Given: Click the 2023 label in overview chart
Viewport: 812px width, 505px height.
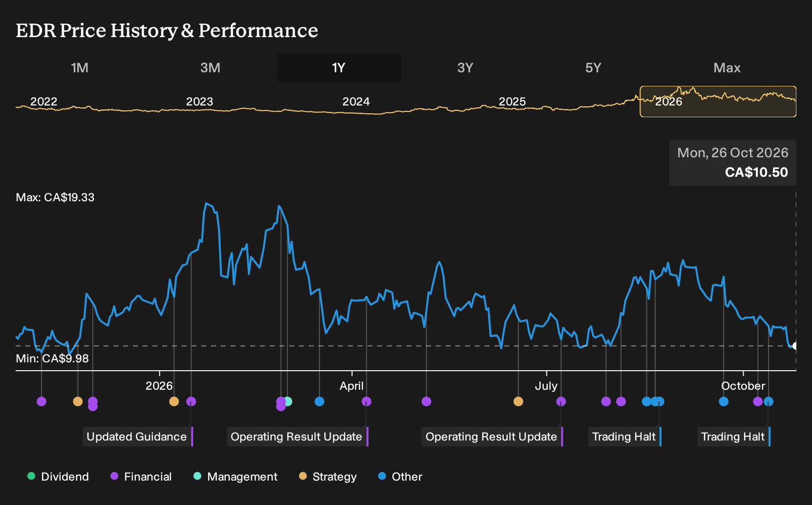Looking at the screenshot, I should tap(199, 102).
